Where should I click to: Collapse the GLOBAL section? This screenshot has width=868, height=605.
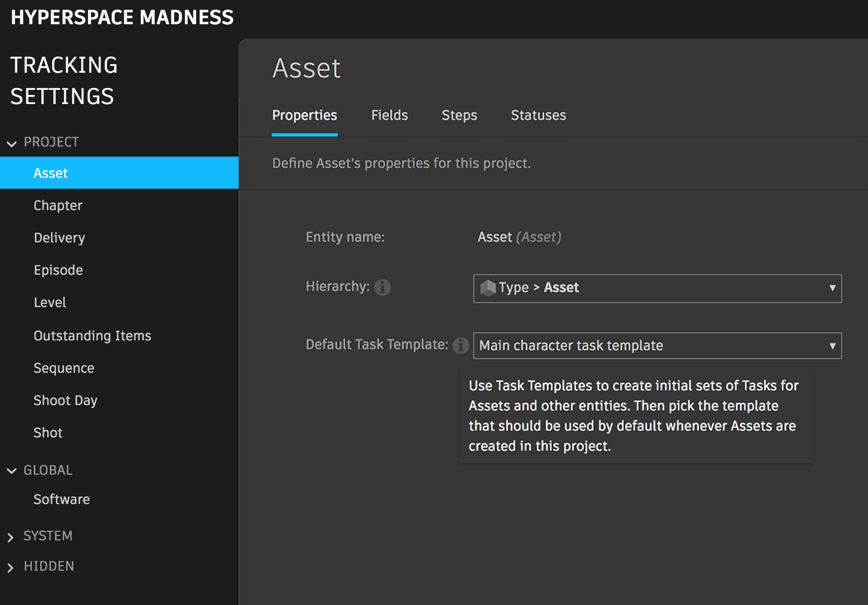tap(11, 471)
